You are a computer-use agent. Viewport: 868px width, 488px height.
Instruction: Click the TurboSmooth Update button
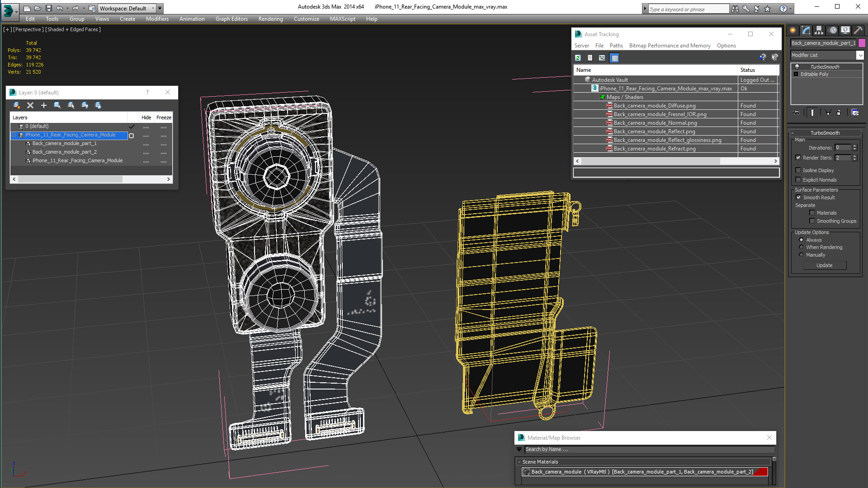pos(825,265)
